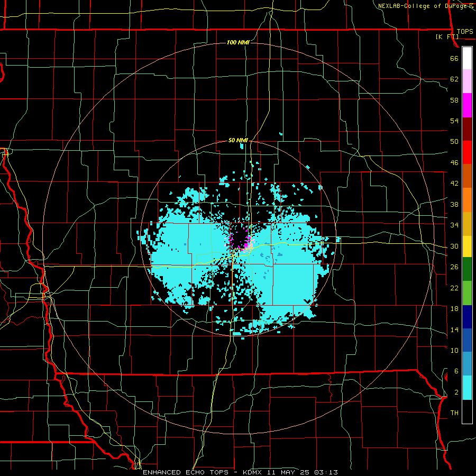Click the "18" legend value
This screenshot has width=476, height=476.
tap(454, 309)
